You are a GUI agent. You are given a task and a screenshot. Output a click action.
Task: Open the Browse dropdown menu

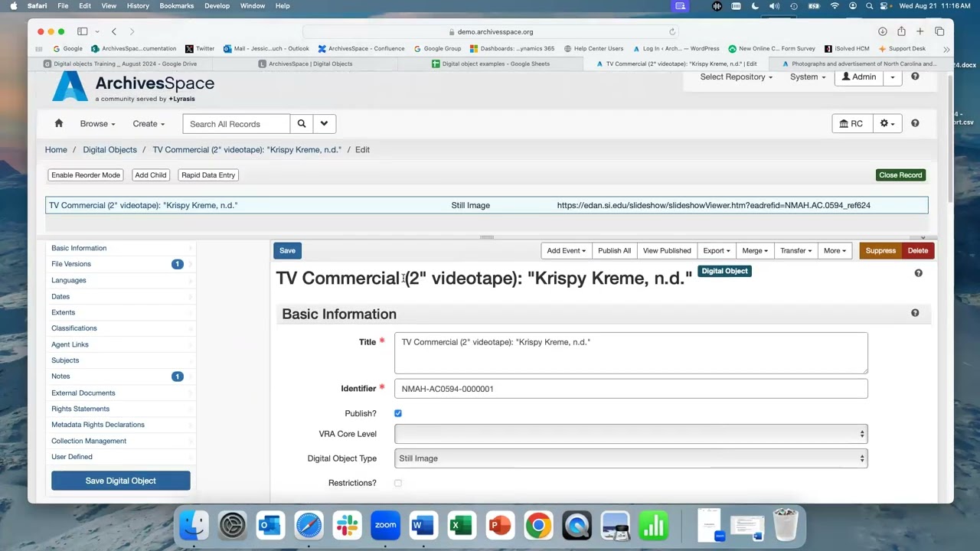[97, 124]
